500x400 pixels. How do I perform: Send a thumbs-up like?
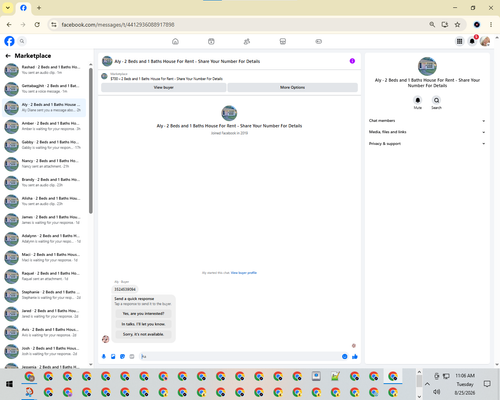[355, 357]
